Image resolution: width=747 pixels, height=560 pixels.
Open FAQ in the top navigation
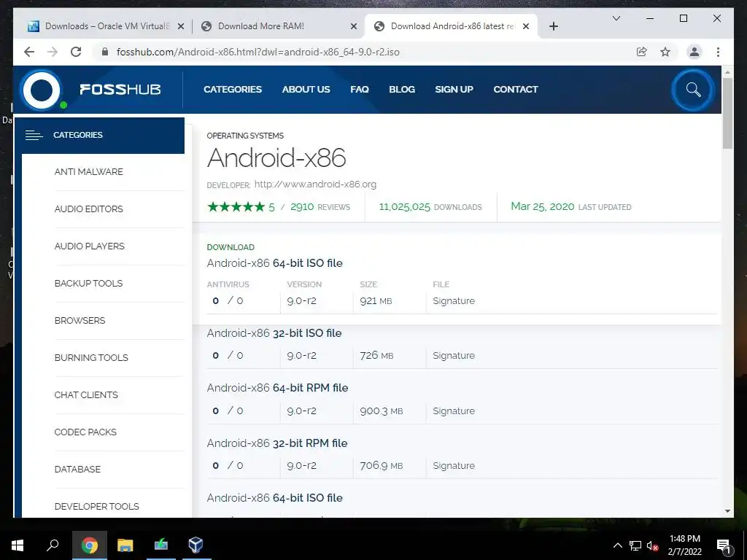coord(360,90)
